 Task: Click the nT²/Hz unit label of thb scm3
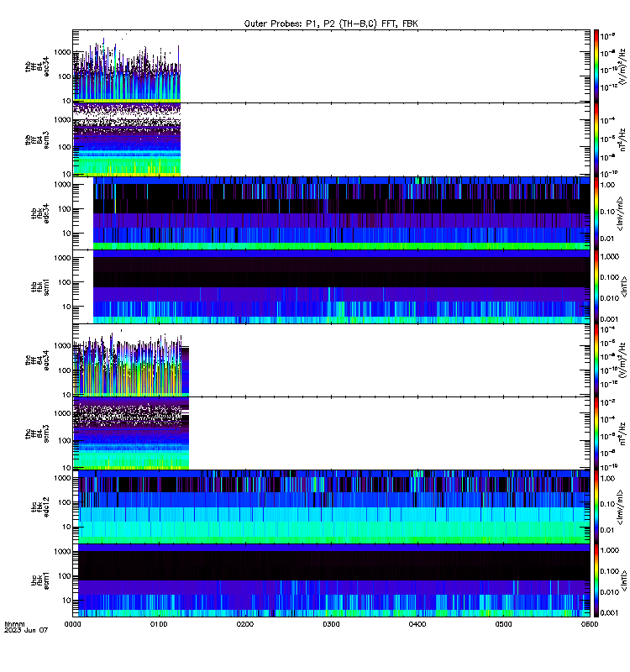point(623,139)
